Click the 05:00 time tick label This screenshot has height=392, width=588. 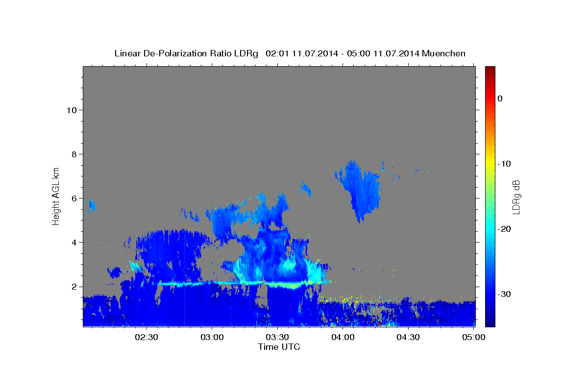click(473, 337)
